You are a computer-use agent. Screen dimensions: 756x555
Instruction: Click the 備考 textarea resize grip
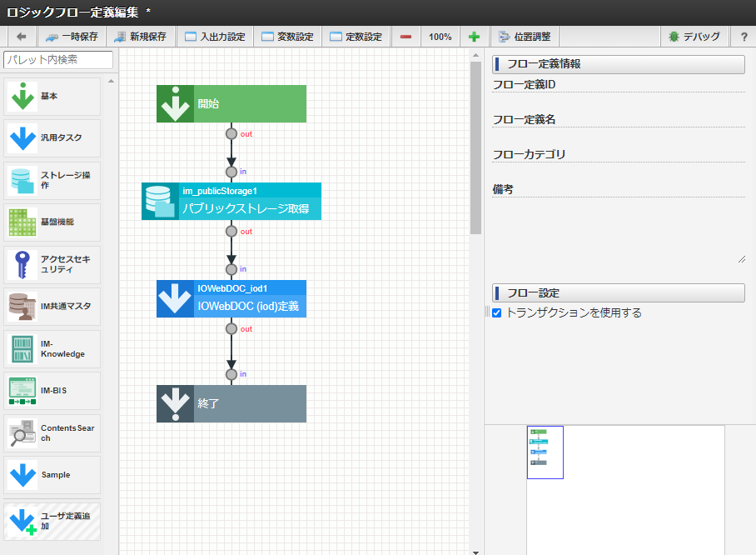(742, 260)
